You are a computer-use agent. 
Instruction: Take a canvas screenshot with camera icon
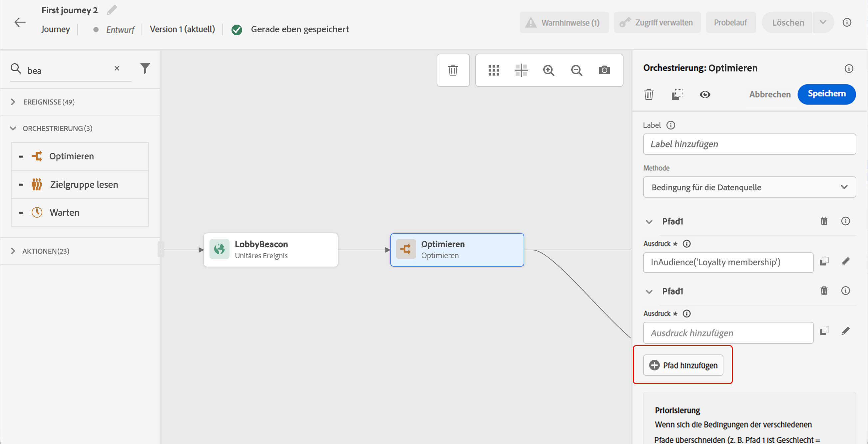[604, 70]
